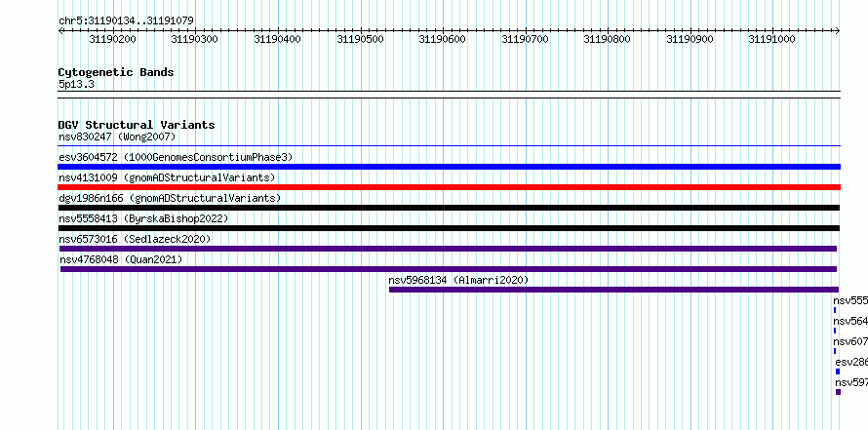
Task: Click ruler position 31190900
Action: point(690,39)
